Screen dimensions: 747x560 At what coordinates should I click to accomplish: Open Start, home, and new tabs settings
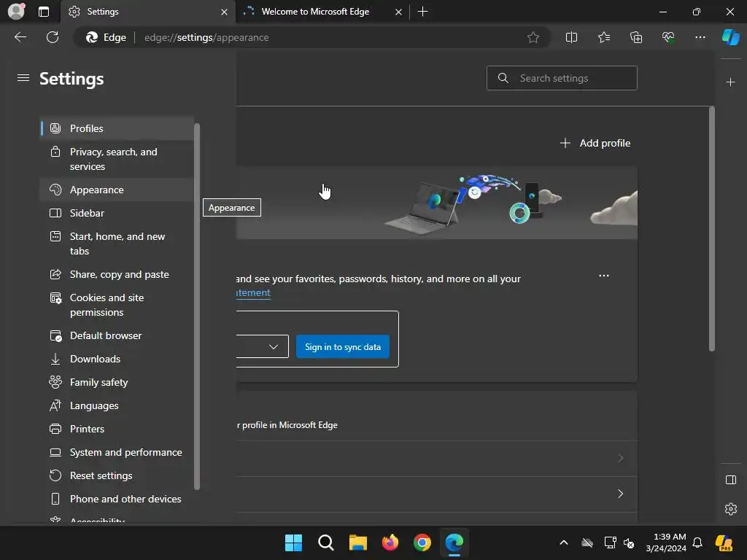pos(117,244)
